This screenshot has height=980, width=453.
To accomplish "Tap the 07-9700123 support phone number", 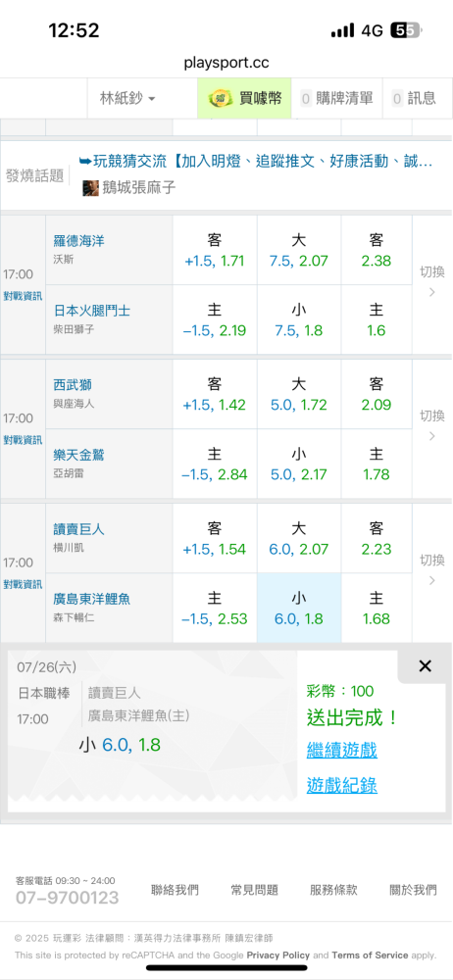I will [x=67, y=898].
